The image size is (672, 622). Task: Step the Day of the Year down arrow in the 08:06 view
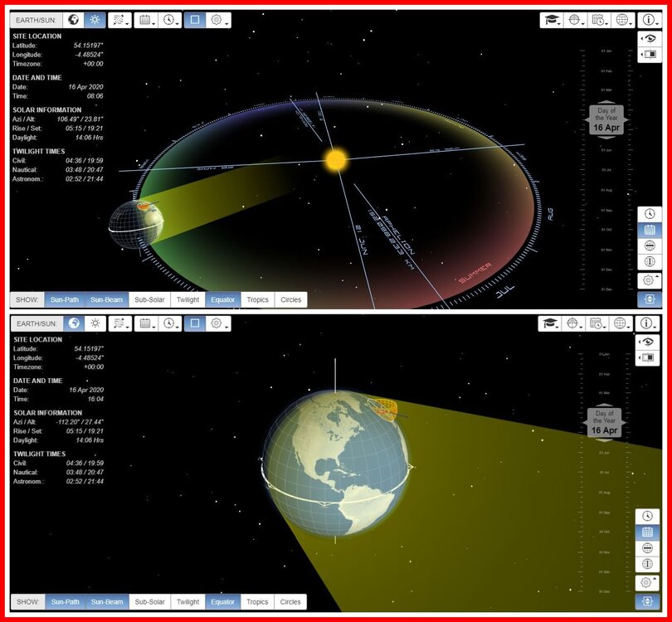[606, 138]
